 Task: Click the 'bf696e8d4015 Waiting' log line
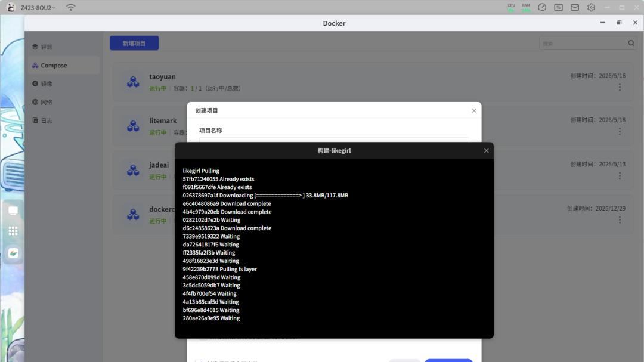pyautogui.click(x=210, y=310)
